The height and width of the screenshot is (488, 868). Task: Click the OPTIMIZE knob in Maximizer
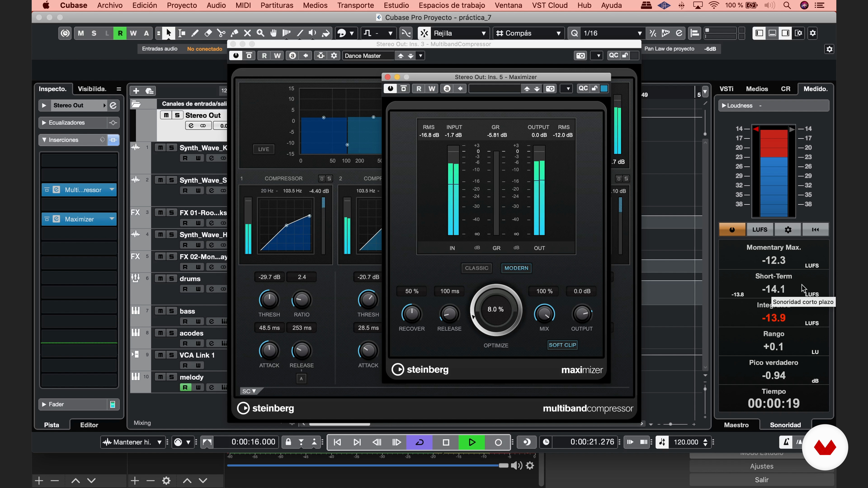[x=496, y=310]
